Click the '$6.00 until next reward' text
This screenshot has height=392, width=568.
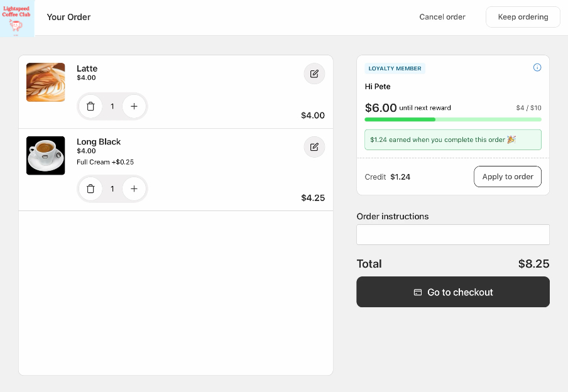408,107
